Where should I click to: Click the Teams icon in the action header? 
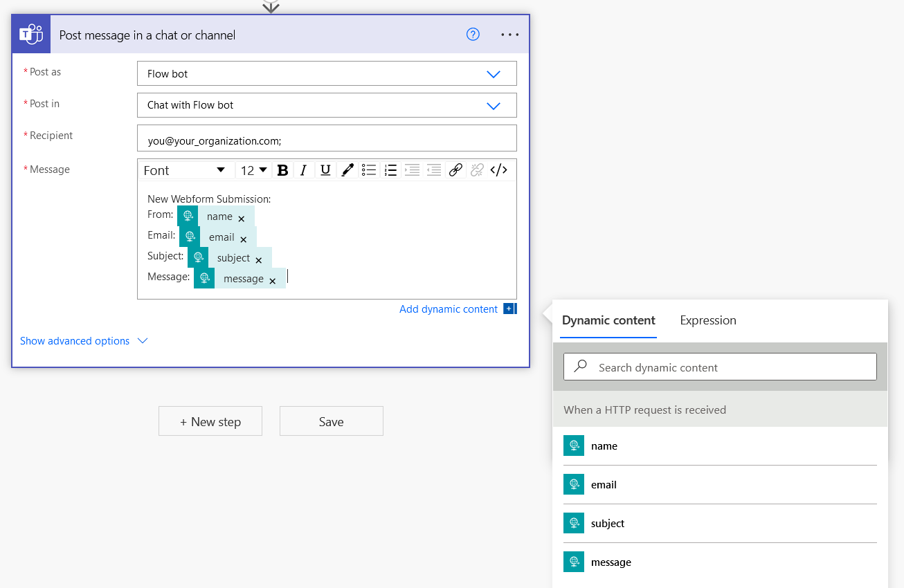pos(31,35)
